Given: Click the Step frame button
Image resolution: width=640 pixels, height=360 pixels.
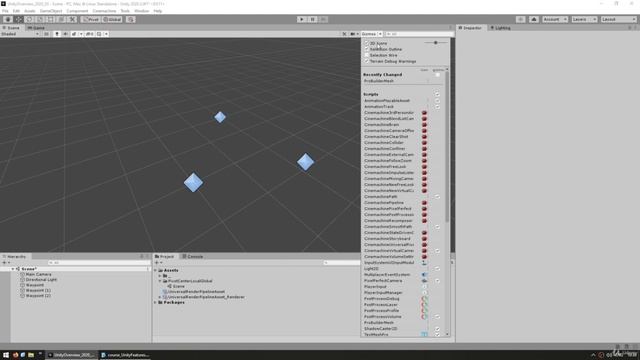Looking at the screenshot, I should tap(323, 19).
